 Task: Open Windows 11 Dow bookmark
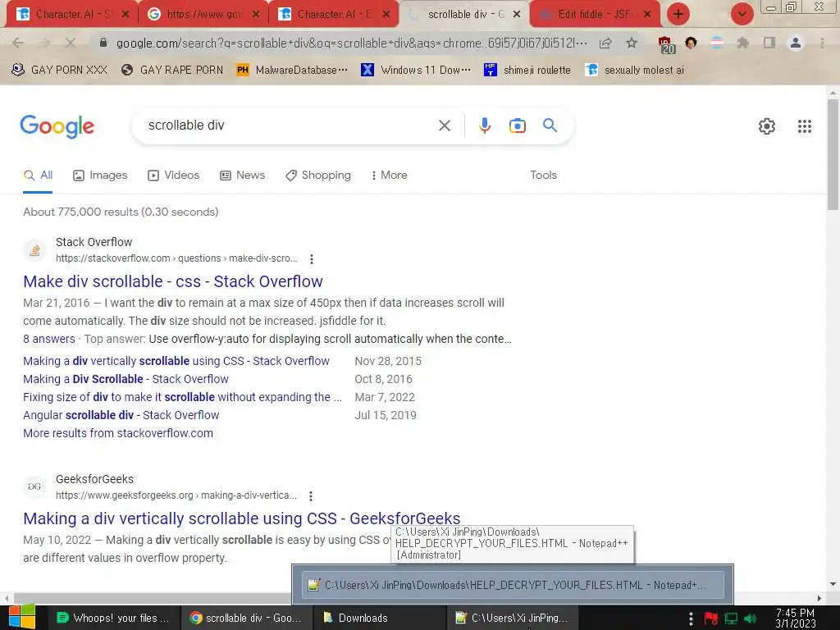[x=416, y=71]
